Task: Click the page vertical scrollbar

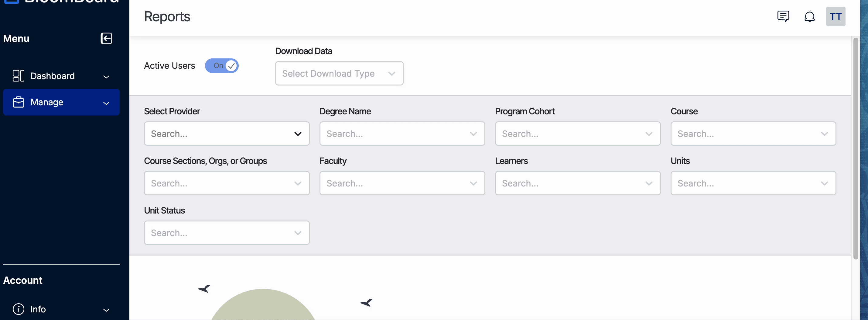Action: click(x=855, y=148)
